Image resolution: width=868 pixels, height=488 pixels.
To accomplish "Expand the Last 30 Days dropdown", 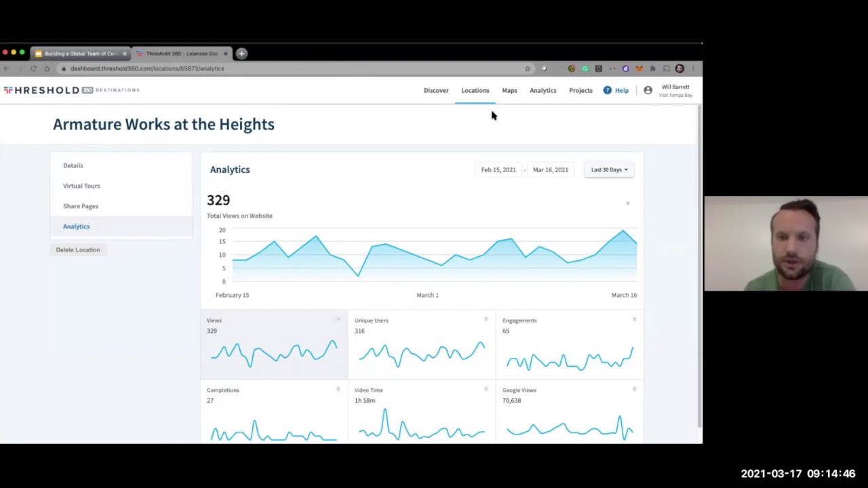I will [x=609, y=170].
